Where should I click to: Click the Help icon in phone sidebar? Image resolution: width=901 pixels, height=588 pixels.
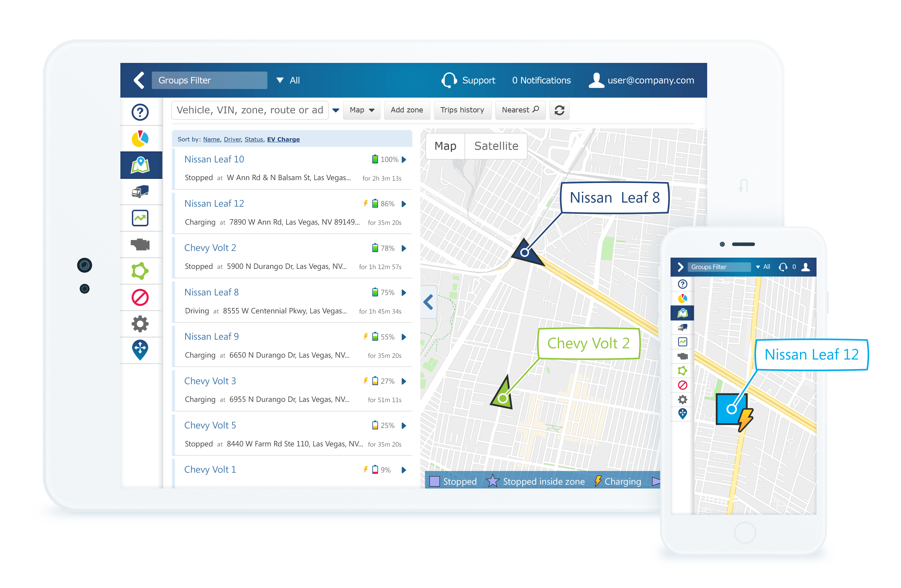coord(683,284)
